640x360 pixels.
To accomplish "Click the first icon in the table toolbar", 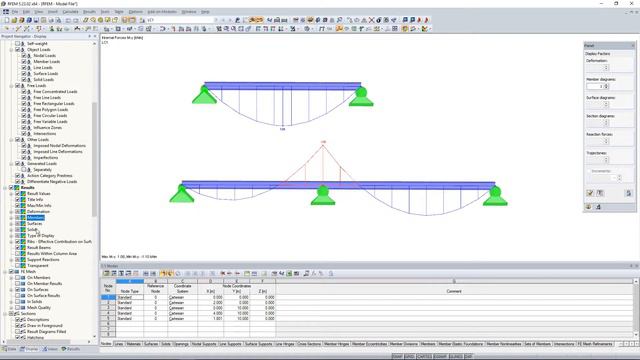I will [x=107, y=273].
